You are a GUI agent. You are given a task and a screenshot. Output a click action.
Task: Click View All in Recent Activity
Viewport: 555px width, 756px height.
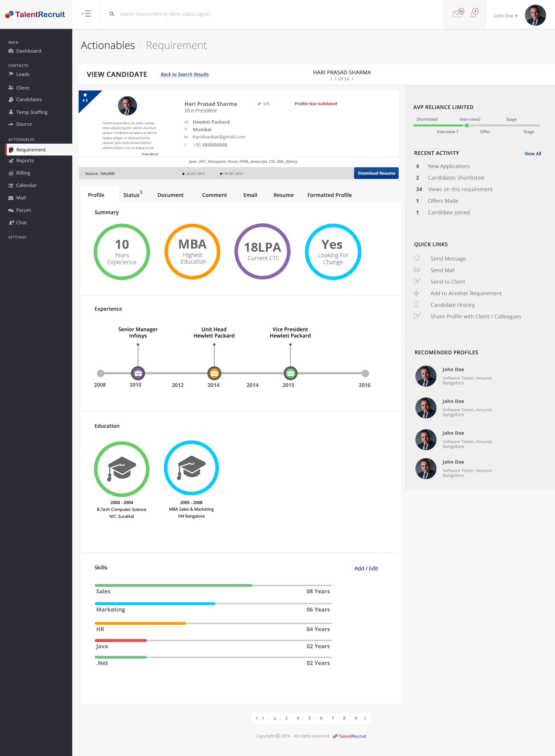pyautogui.click(x=532, y=153)
